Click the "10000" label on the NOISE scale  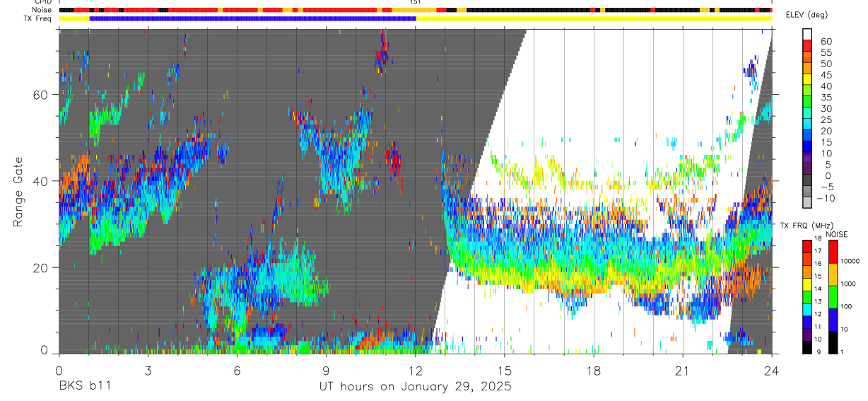coord(851,261)
